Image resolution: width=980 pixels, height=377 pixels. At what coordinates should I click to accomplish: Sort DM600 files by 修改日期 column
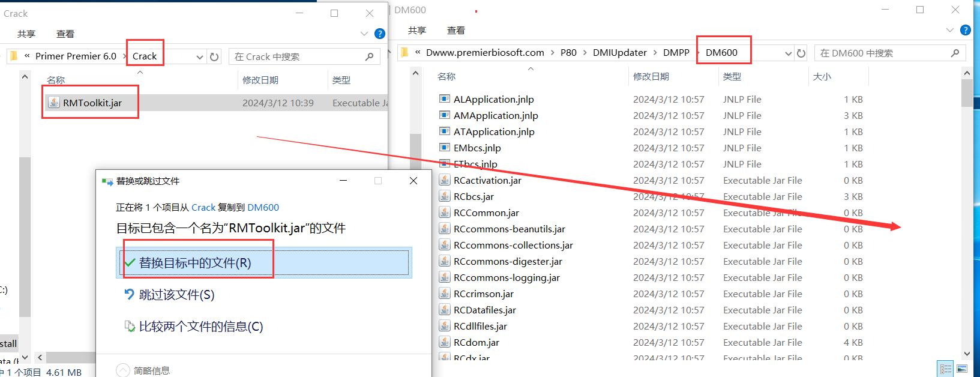click(x=651, y=77)
